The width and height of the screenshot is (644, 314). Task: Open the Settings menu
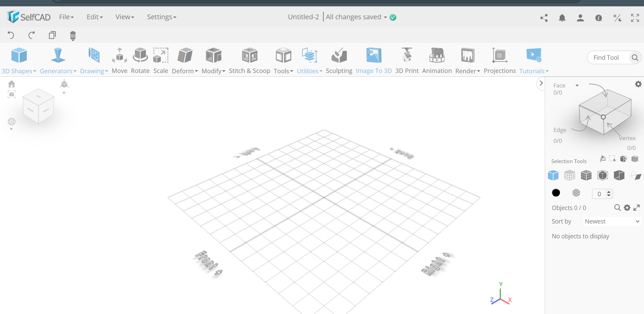[x=161, y=17]
